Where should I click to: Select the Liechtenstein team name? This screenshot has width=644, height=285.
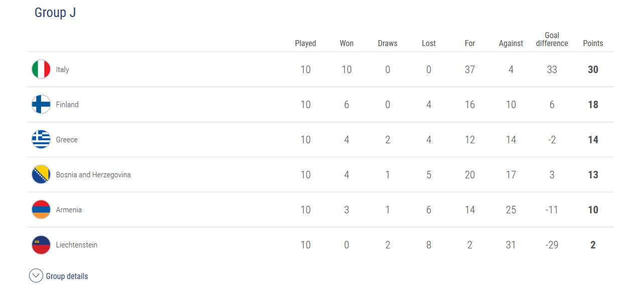click(77, 245)
